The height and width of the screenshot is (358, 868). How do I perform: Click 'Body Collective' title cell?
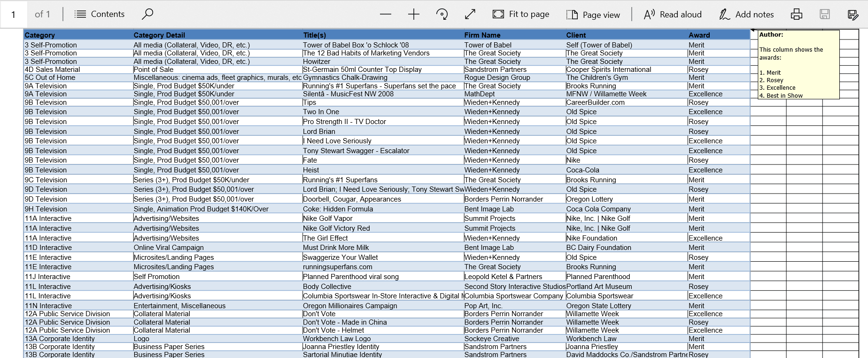pyautogui.click(x=327, y=287)
